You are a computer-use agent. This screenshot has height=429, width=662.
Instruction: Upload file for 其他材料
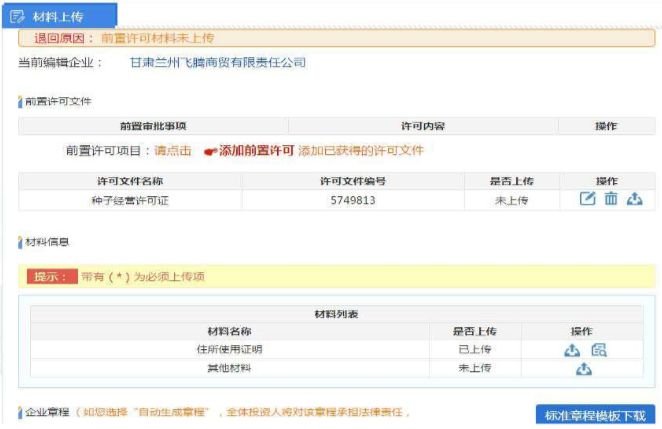pos(584,369)
